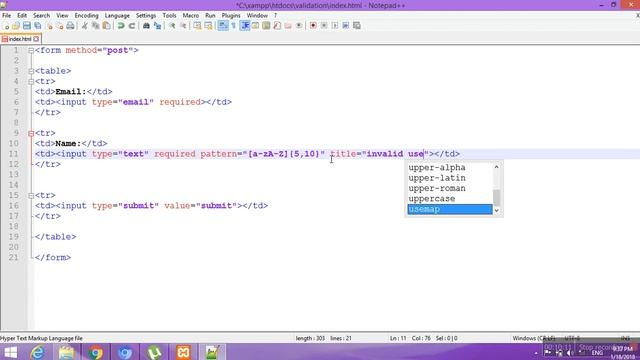This screenshot has height=360, width=640.
Task: Collapse the tr fold marker on line 4
Action: [31, 82]
